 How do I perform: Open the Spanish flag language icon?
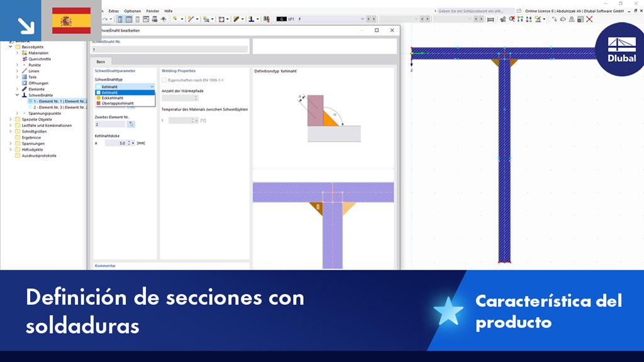pos(71,20)
